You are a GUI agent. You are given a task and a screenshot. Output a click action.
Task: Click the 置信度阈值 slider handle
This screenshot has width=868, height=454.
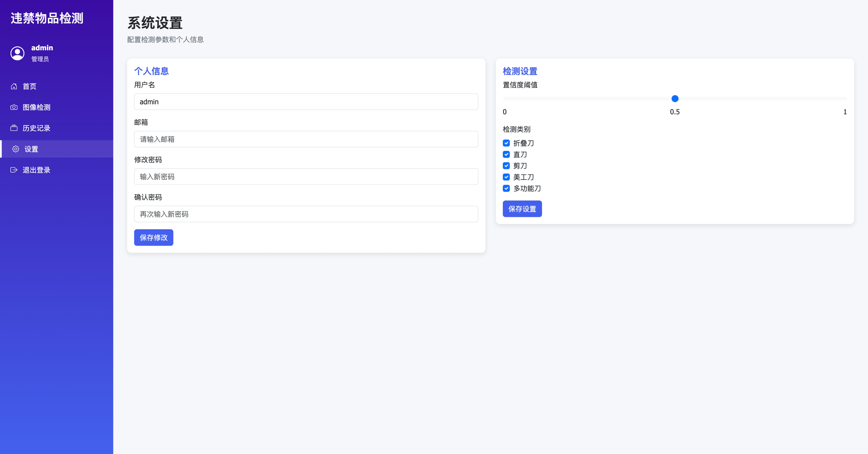point(675,99)
